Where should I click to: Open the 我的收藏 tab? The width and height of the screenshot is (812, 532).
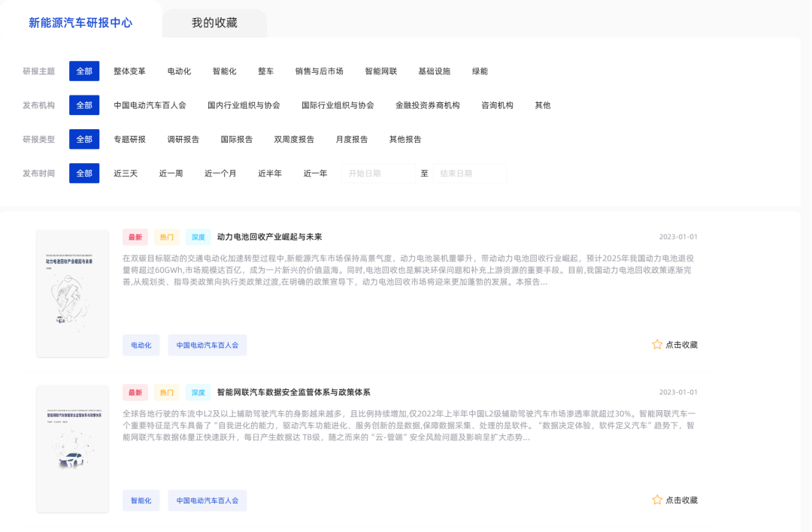tap(214, 23)
